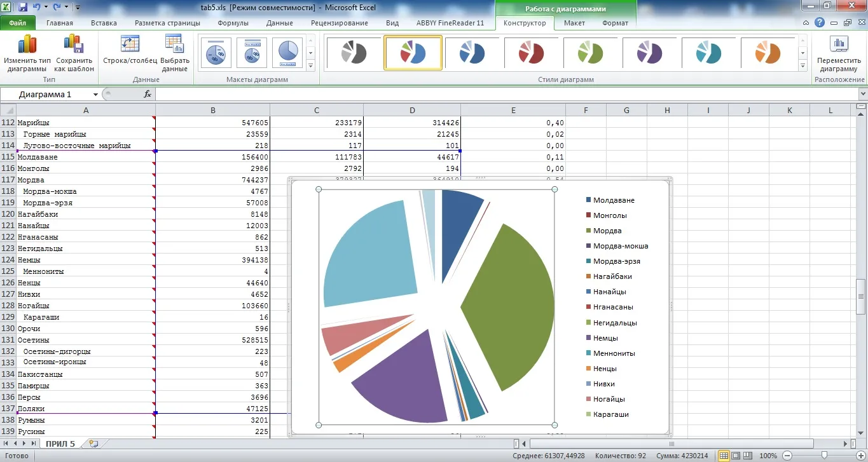Screen dimensions: 868x462
Task: Expand the chart layouts gallery
Action: 311,65
